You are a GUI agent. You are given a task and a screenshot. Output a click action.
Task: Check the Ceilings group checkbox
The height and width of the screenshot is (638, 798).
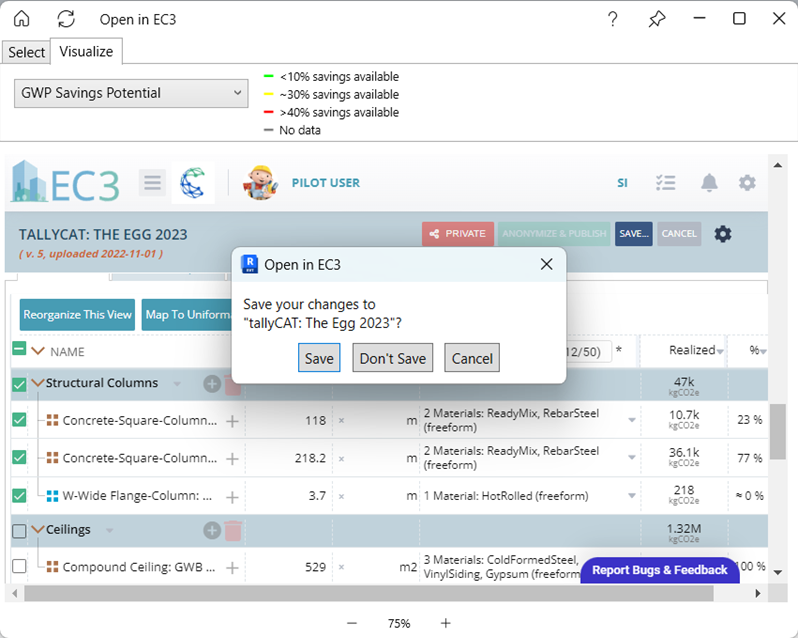(x=19, y=531)
